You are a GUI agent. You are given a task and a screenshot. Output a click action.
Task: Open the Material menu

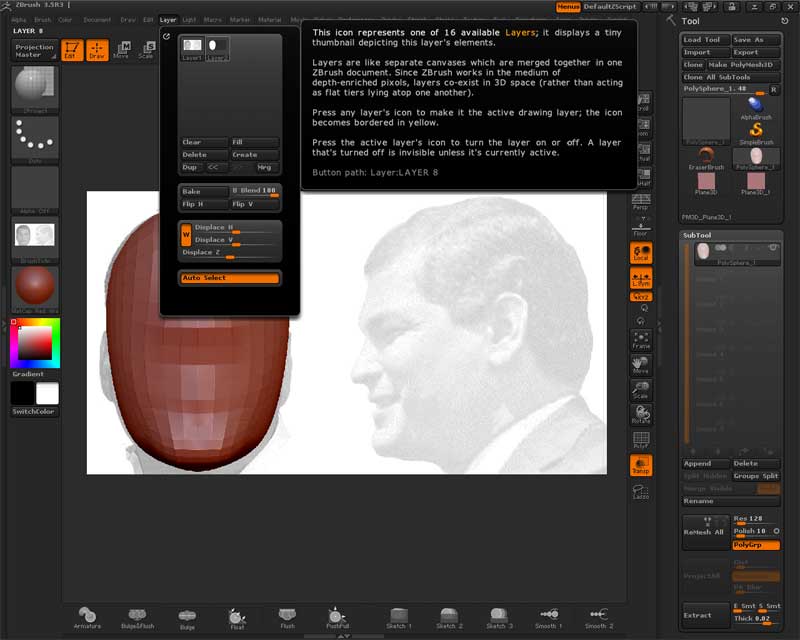[x=269, y=20]
